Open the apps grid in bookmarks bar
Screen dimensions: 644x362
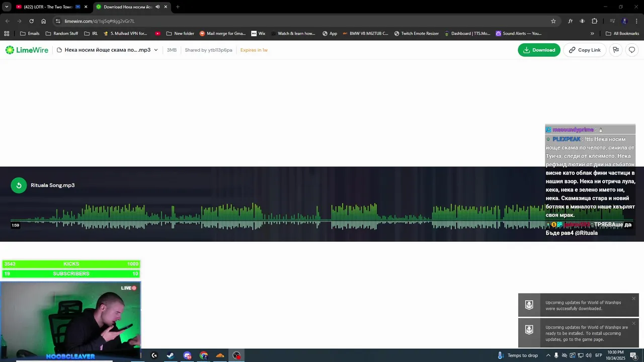7,34
